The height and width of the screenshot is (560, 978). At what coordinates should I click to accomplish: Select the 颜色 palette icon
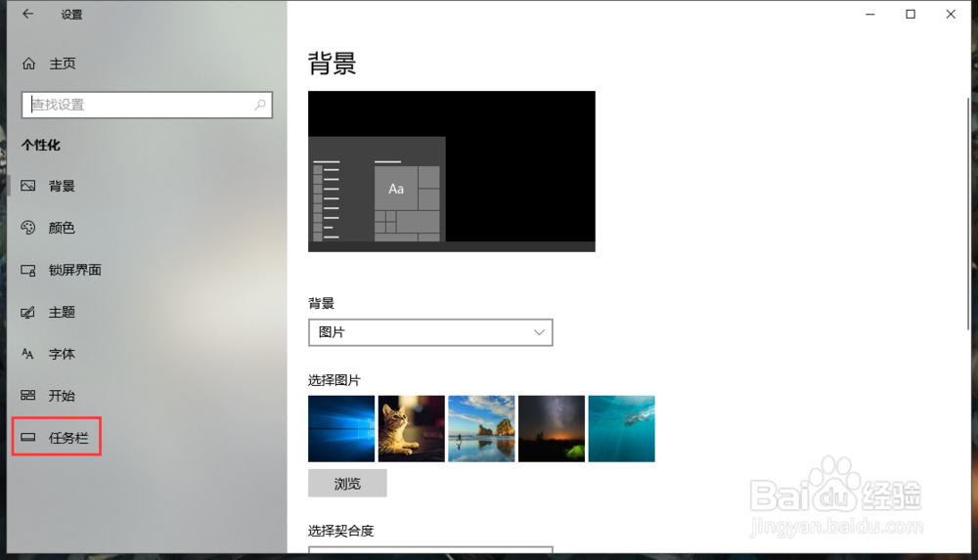tap(28, 228)
